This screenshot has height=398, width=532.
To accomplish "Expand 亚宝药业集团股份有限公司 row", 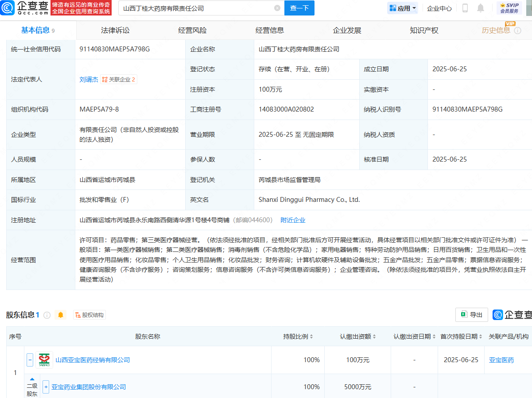I will (46, 387).
